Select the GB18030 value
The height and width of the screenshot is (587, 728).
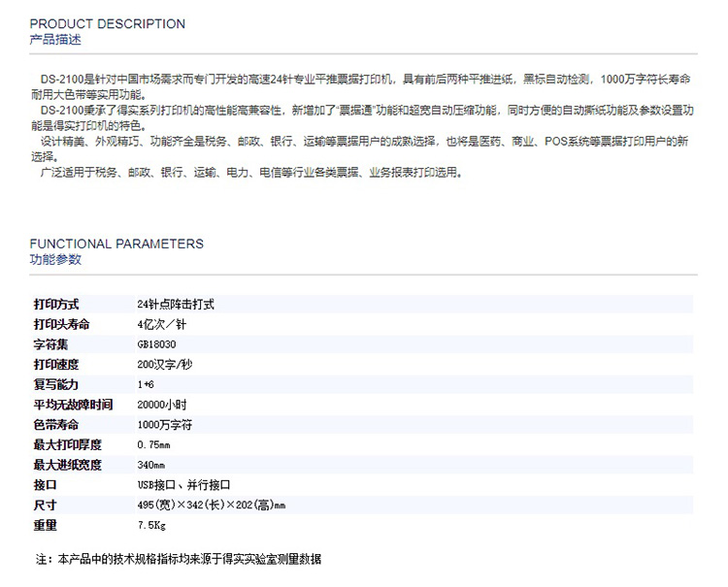pos(156,344)
